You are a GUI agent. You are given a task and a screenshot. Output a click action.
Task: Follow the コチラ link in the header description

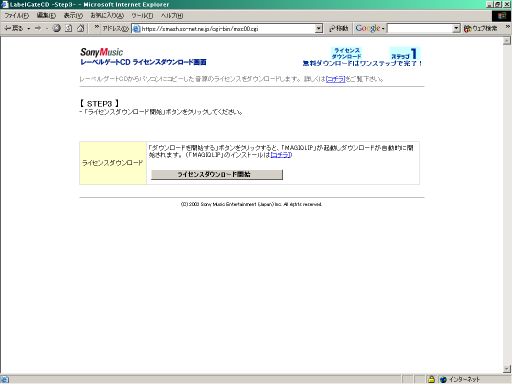pos(335,79)
